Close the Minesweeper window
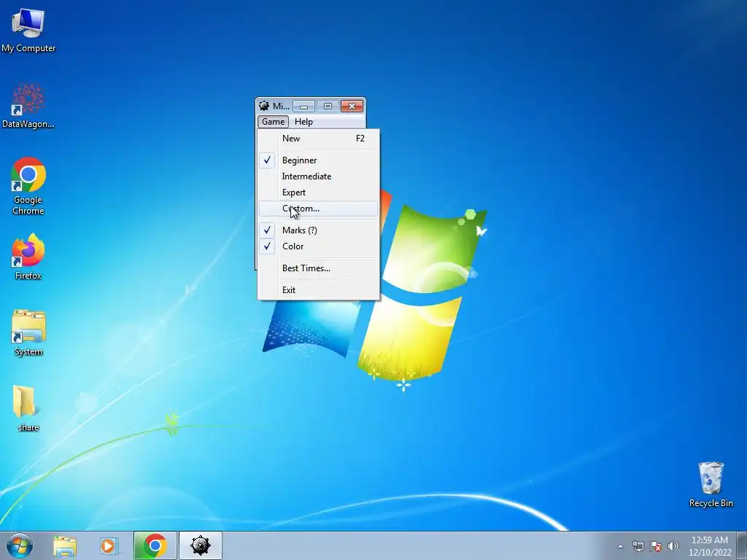The height and width of the screenshot is (560, 747). click(x=352, y=106)
